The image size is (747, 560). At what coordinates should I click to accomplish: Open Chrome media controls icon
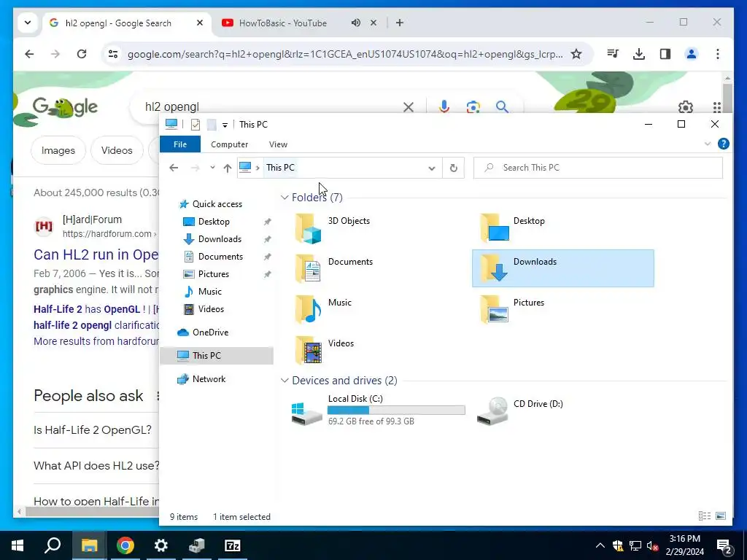613,54
